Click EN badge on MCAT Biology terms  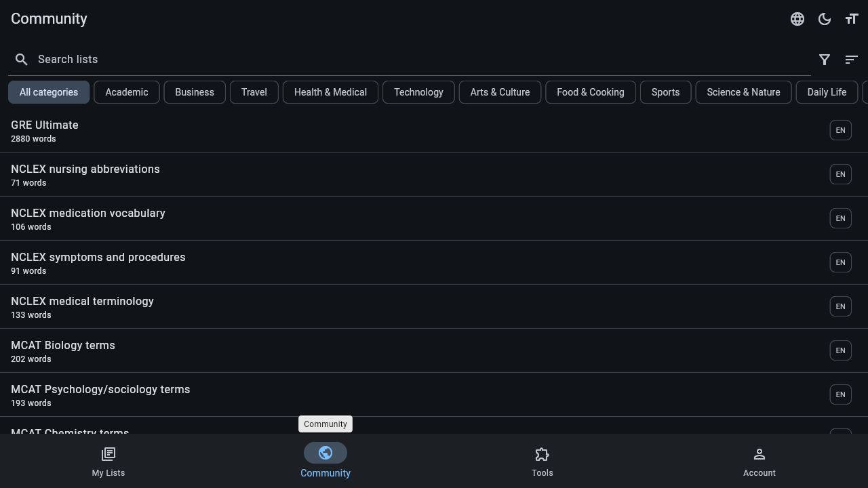(840, 350)
